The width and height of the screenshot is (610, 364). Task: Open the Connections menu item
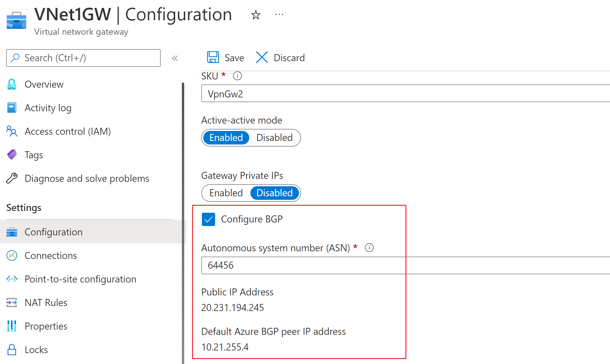click(x=51, y=255)
